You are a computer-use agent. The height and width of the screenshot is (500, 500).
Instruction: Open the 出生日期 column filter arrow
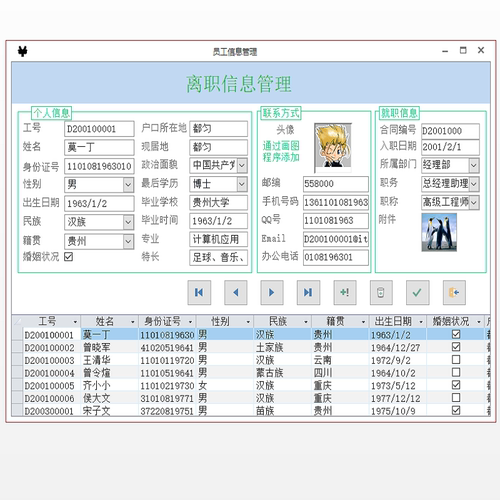tap(421, 322)
